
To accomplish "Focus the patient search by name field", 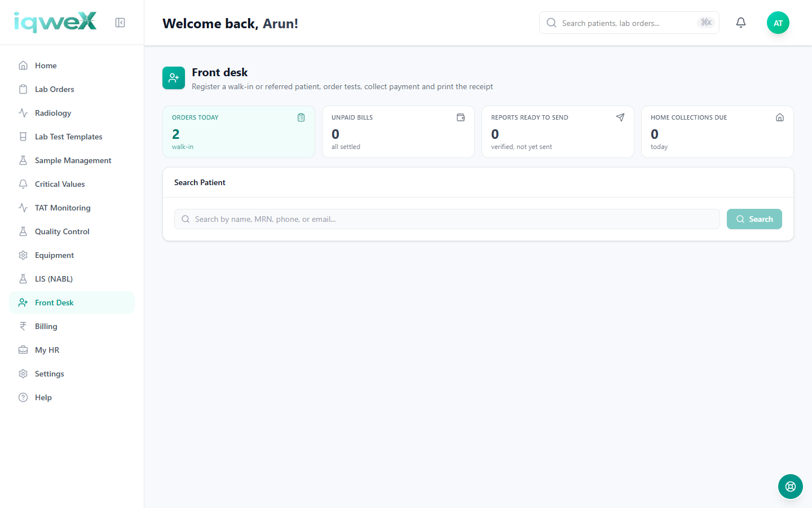I will point(447,219).
